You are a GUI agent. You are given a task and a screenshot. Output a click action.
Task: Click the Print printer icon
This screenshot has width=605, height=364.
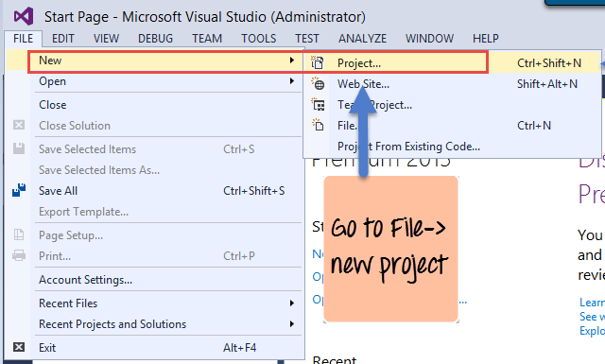pos(19,255)
